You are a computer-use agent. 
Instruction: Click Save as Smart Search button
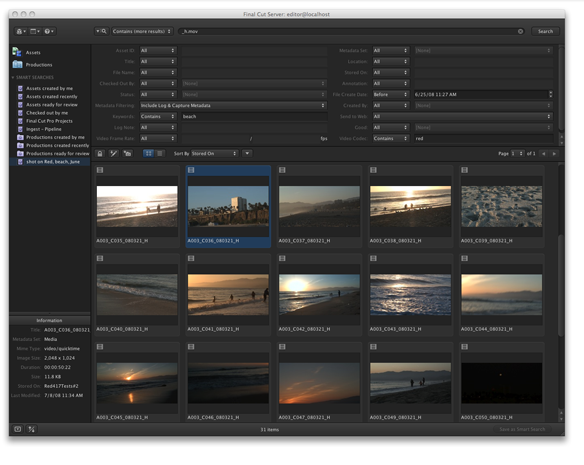tap(522, 429)
